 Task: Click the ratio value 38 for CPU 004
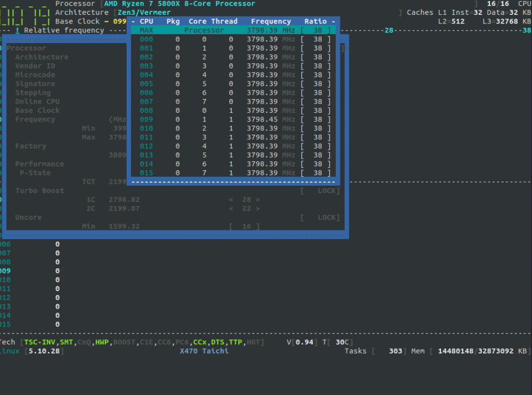click(318, 75)
